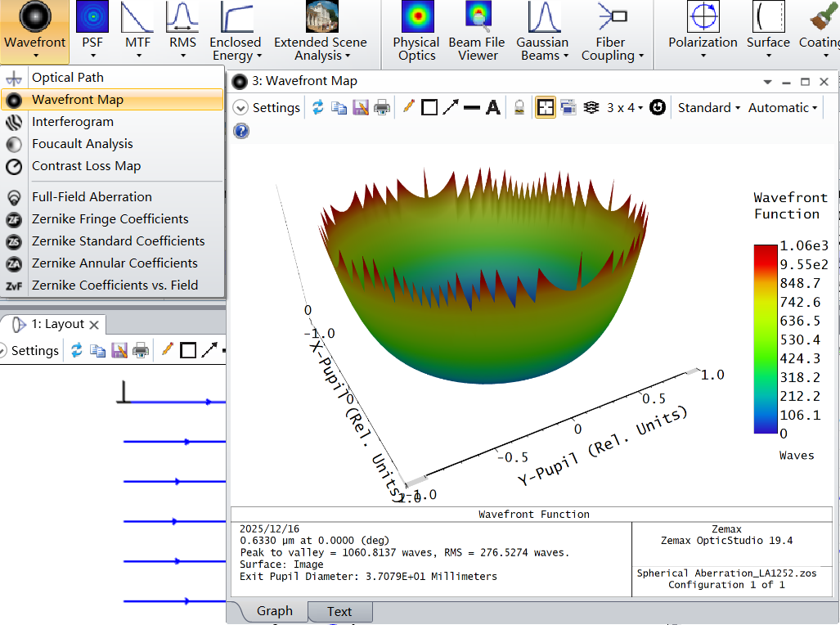Launch Physical Optics analysis
The image size is (840, 625).
(416, 31)
